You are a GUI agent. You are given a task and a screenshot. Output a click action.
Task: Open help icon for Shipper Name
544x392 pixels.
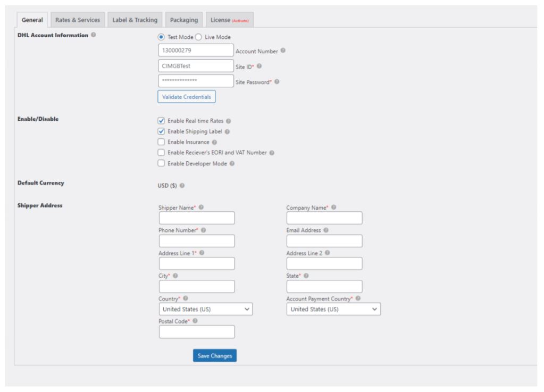pyautogui.click(x=201, y=207)
